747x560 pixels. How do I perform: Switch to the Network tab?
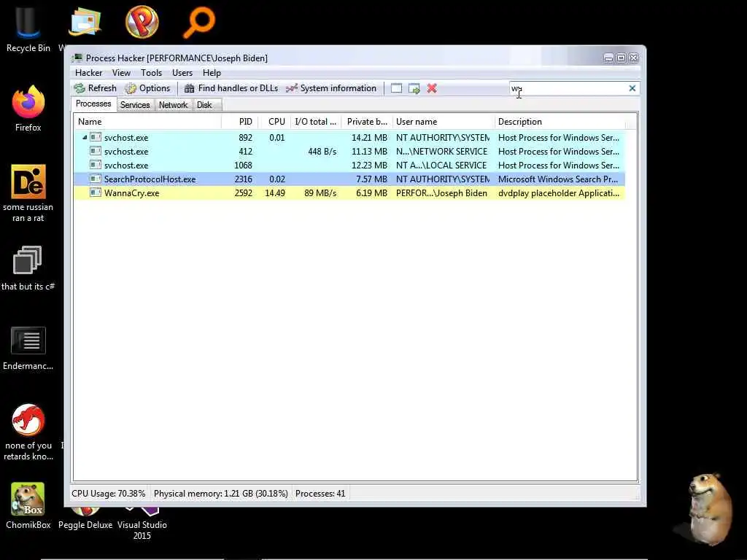pos(173,105)
